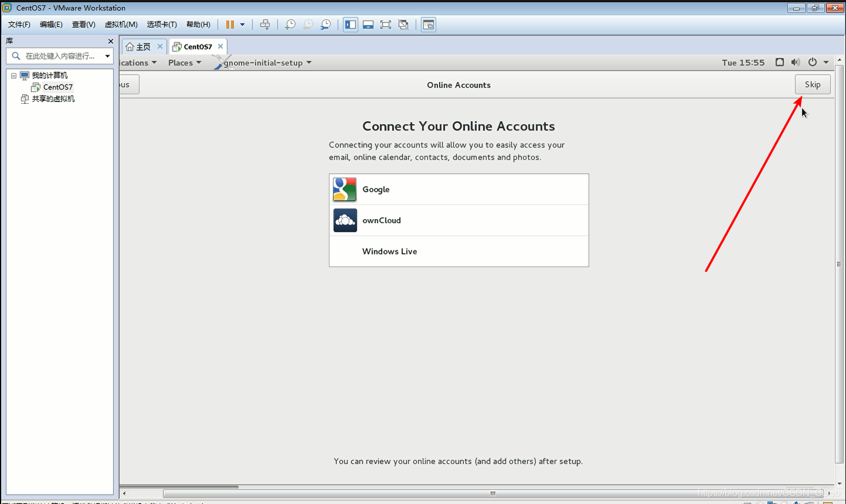Viewport: 846px width, 504px height.
Task: Open the snapshot manager icon
Action: 325,24
